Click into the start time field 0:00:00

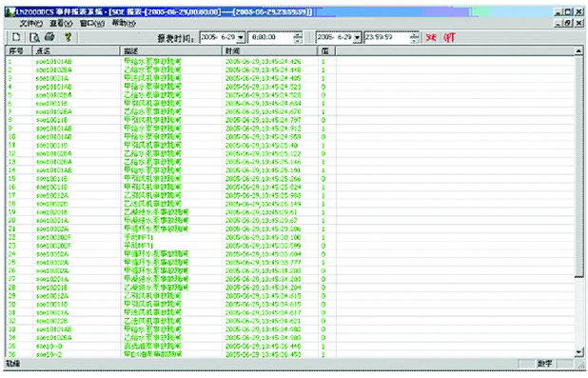271,37
